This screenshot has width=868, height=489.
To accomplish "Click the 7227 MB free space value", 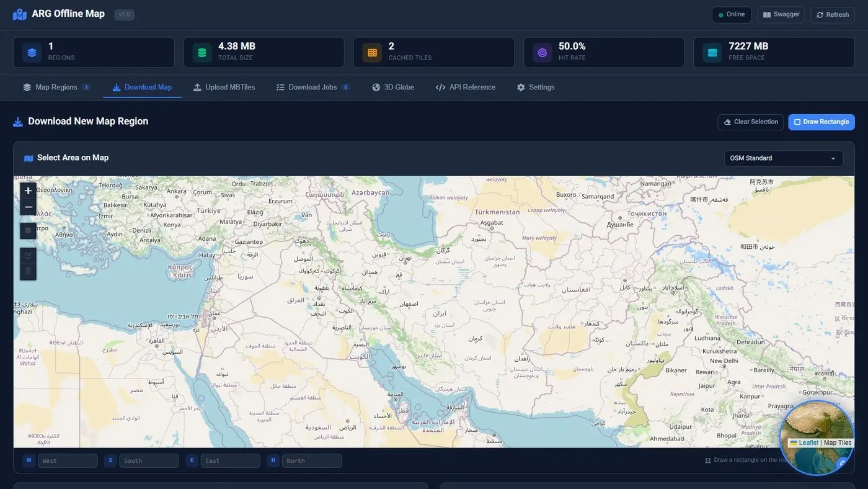I will [x=748, y=47].
